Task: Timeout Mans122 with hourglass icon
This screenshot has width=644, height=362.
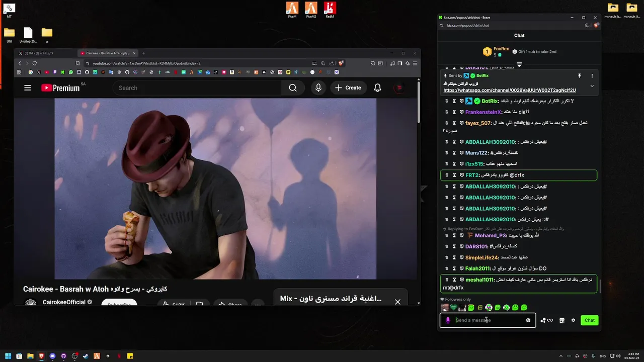Action: point(454,153)
